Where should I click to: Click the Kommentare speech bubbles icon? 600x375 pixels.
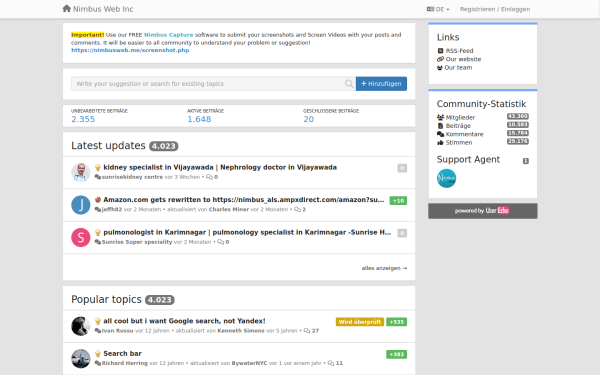440,134
